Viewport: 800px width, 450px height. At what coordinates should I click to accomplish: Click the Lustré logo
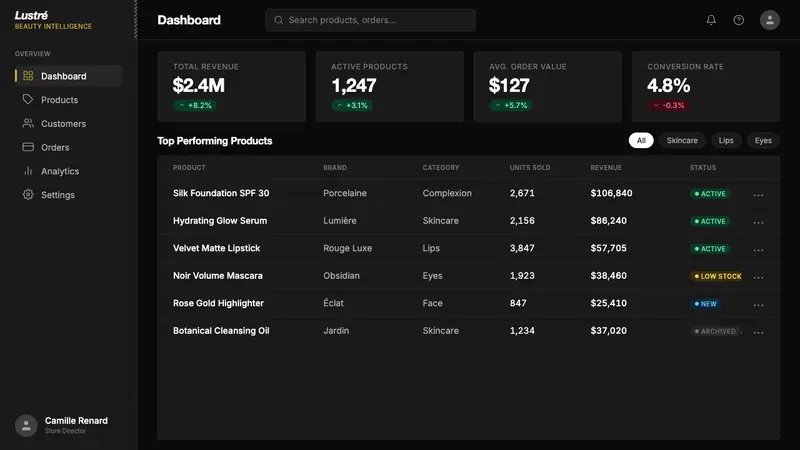pyautogui.click(x=31, y=15)
